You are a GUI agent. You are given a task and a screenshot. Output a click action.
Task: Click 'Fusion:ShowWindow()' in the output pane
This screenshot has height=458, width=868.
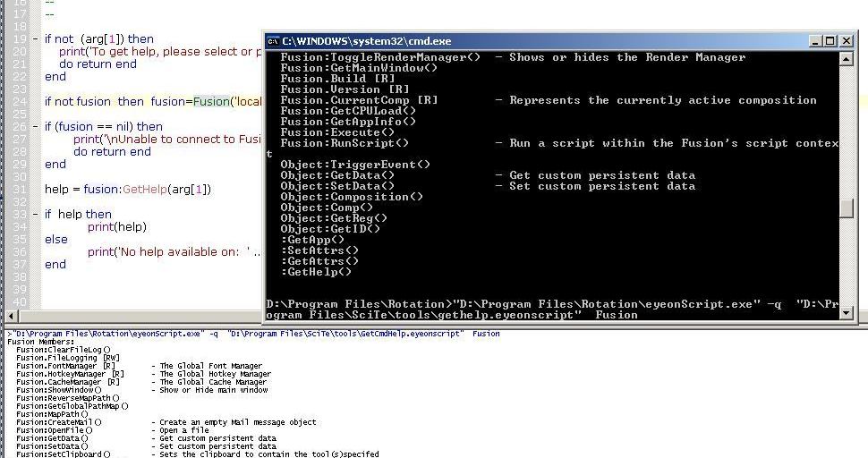coord(59,390)
